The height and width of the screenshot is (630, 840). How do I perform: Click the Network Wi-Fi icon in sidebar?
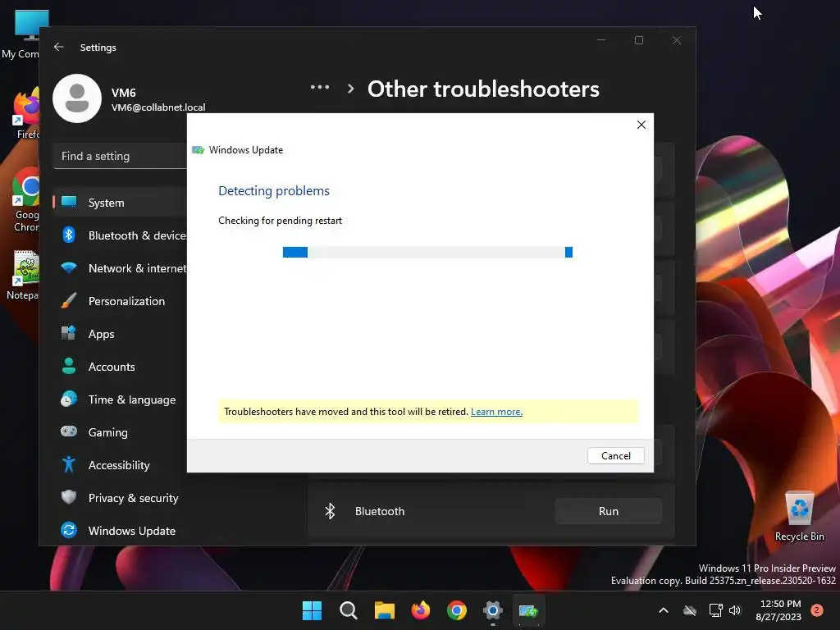coord(69,267)
